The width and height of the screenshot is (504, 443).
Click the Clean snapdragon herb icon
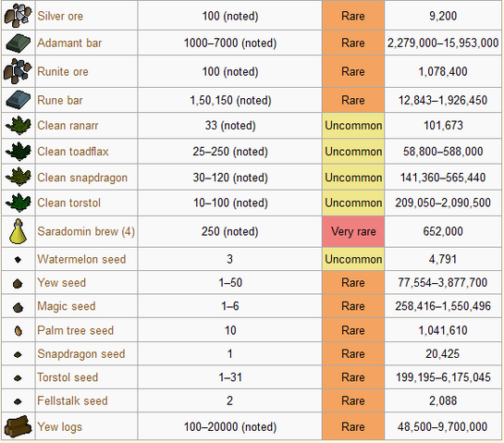(x=18, y=177)
